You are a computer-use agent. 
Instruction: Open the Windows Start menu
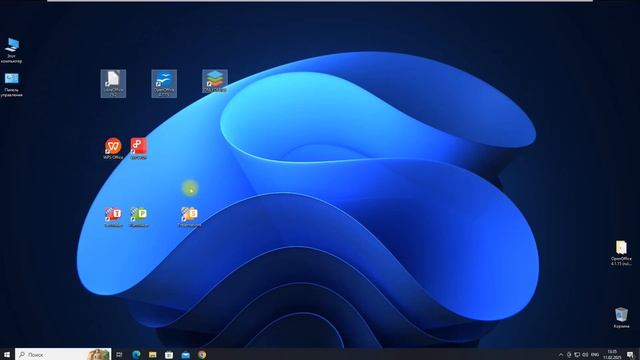click(x=7, y=354)
